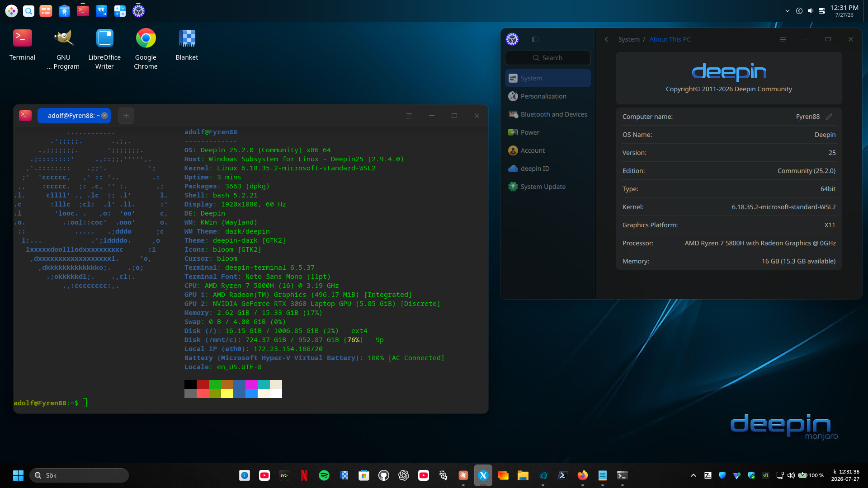Open deepin ID in the sidebar

point(548,169)
